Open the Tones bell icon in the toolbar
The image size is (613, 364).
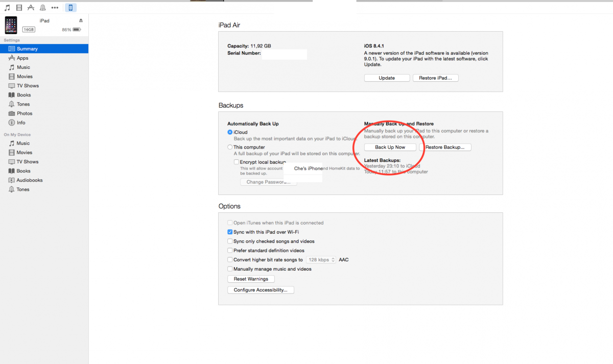coord(43,8)
